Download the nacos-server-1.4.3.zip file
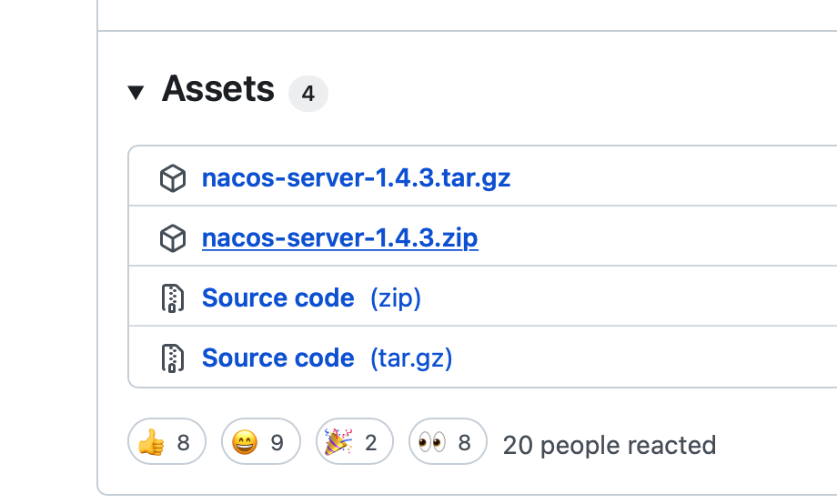 click(x=339, y=237)
